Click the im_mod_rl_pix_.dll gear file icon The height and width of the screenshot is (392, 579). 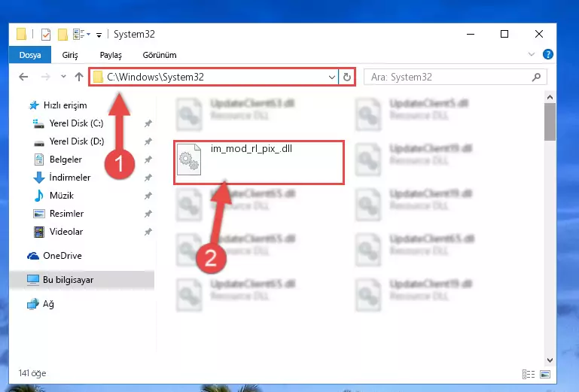(189, 160)
